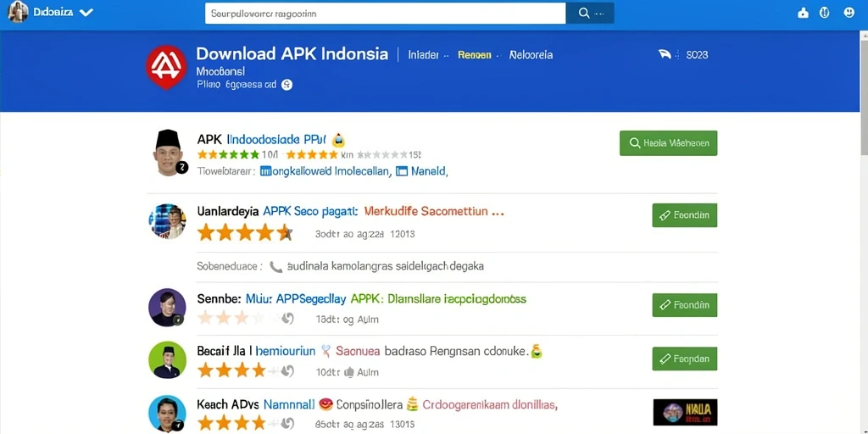
Task: Click the square icon before Imongkalloweld
Action: pyautogui.click(x=264, y=171)
